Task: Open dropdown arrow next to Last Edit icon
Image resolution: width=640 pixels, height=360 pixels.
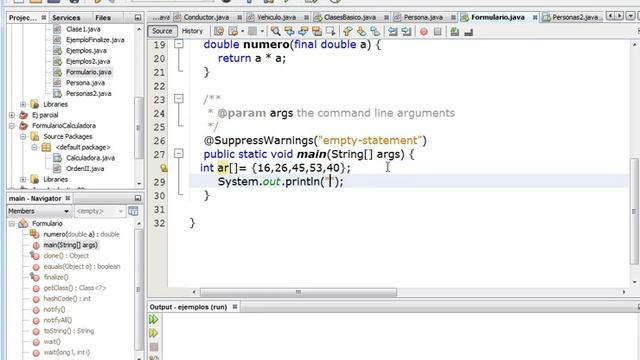Action: [242, 31]
